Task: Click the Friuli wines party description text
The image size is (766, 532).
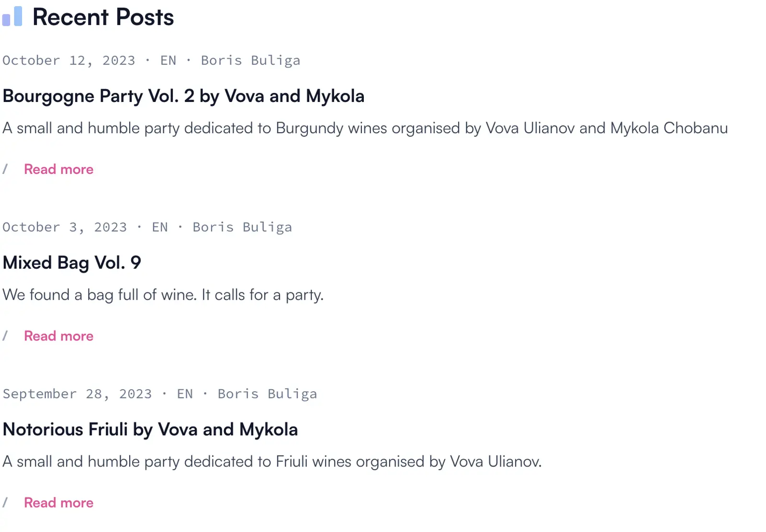Action: click(x=272, y=462)
